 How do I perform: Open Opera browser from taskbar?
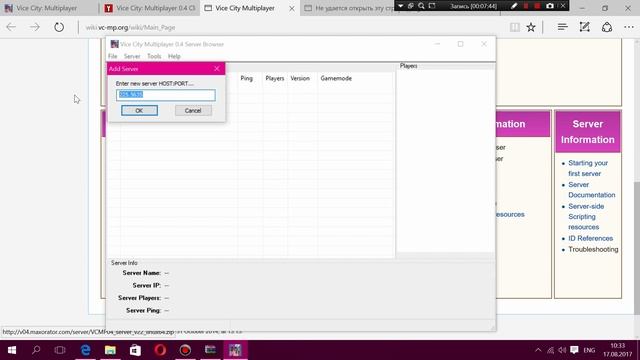(x=160, y=350)
